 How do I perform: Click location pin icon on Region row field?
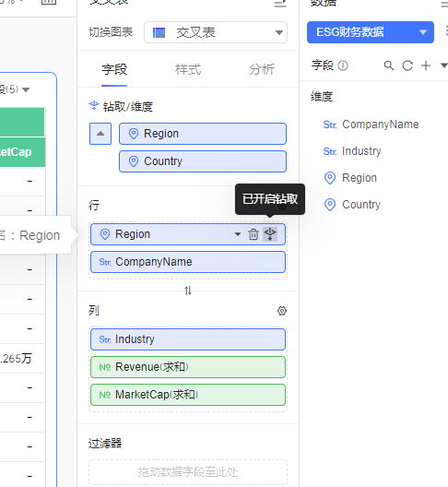pos(105,234)
